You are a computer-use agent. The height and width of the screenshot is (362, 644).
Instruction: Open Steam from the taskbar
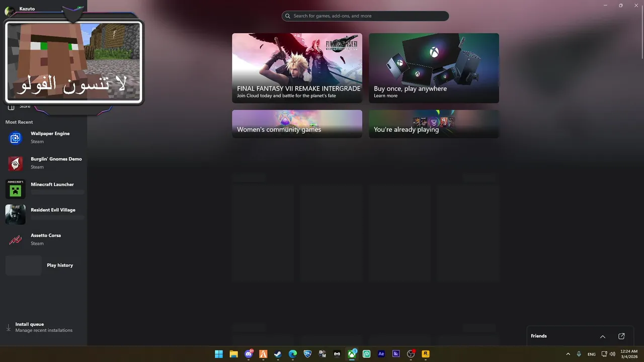click(x=278, y=354)
